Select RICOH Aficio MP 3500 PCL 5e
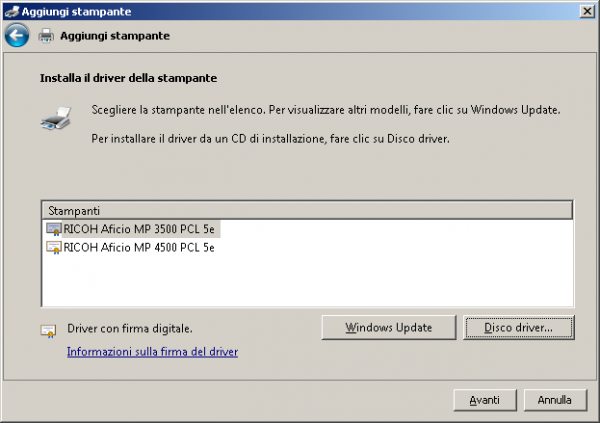Image resolution: width=600 pixels, height=423 pixels. tap(139, 229)
